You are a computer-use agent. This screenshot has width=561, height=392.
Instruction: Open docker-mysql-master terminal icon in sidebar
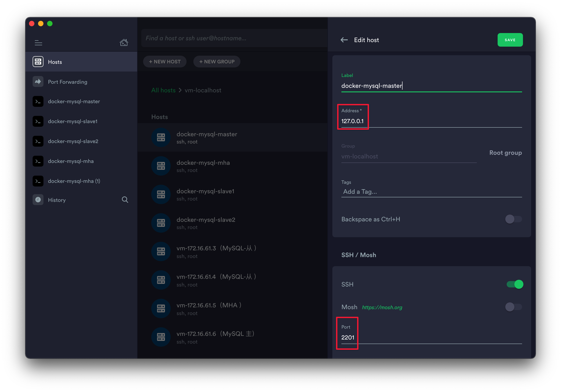click(x=38, y=102)
